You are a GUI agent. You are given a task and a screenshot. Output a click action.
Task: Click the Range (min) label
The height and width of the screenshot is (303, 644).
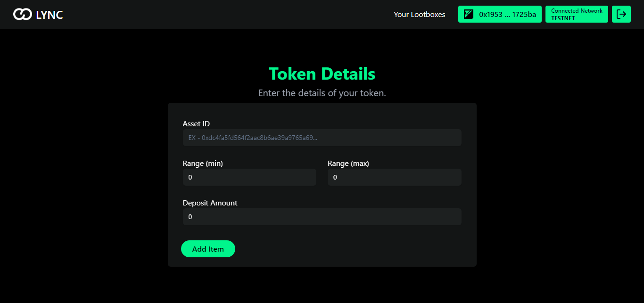click(x=203, y=163)
